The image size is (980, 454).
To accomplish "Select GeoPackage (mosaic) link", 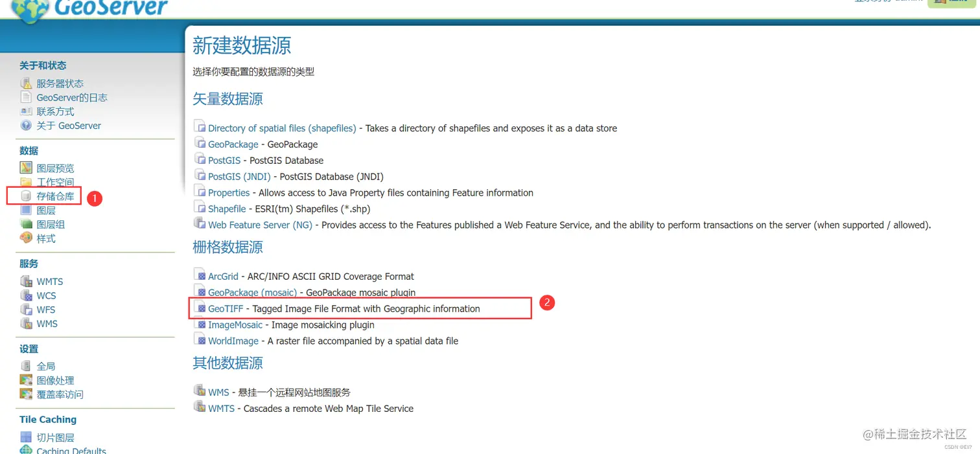I will pos(252,293).
